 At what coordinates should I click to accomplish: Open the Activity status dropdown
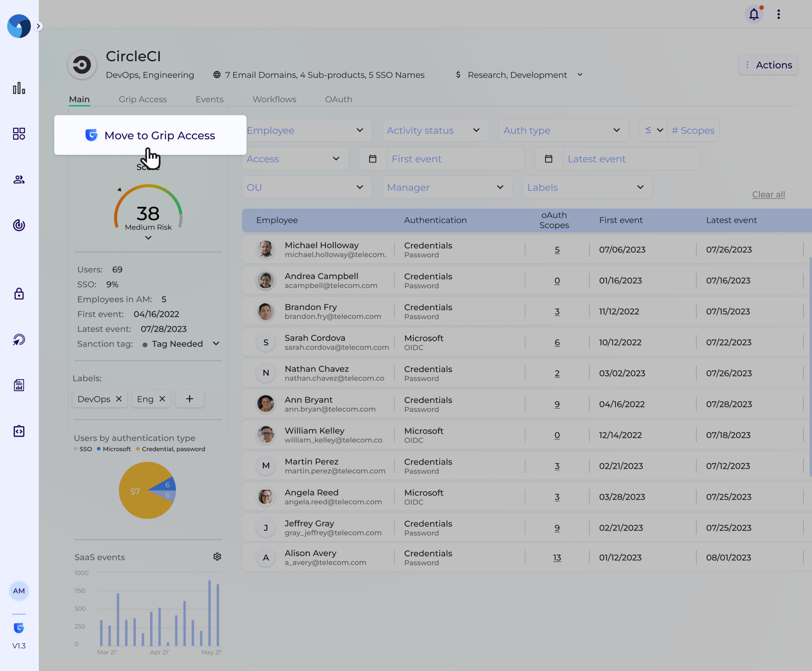click(435, 130)
